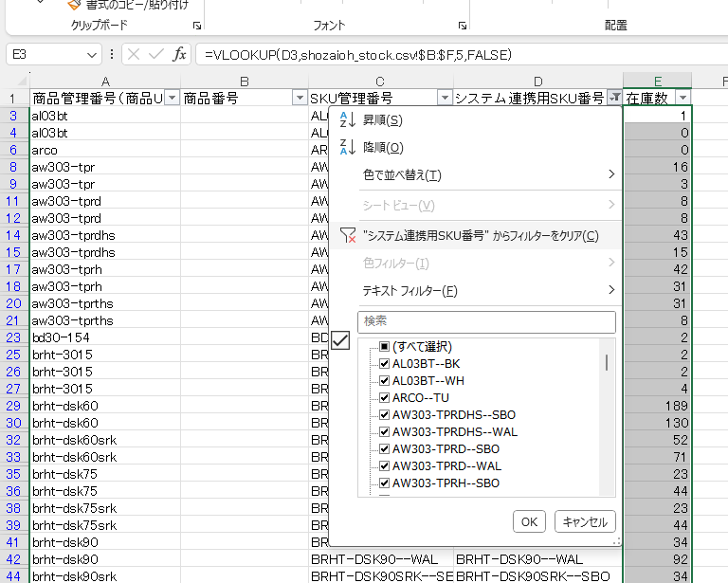Click the filter menu resize grip

[x=616, y=541]
